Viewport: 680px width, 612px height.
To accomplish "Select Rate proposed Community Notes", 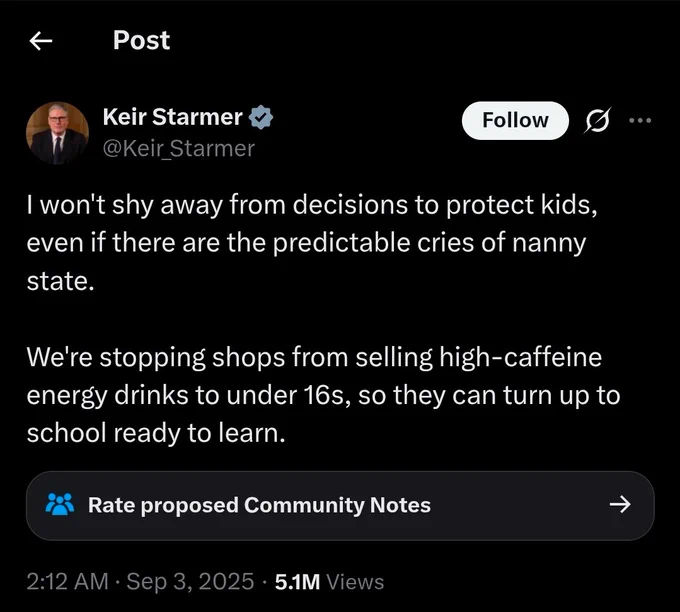I will [x=340, y=505].
